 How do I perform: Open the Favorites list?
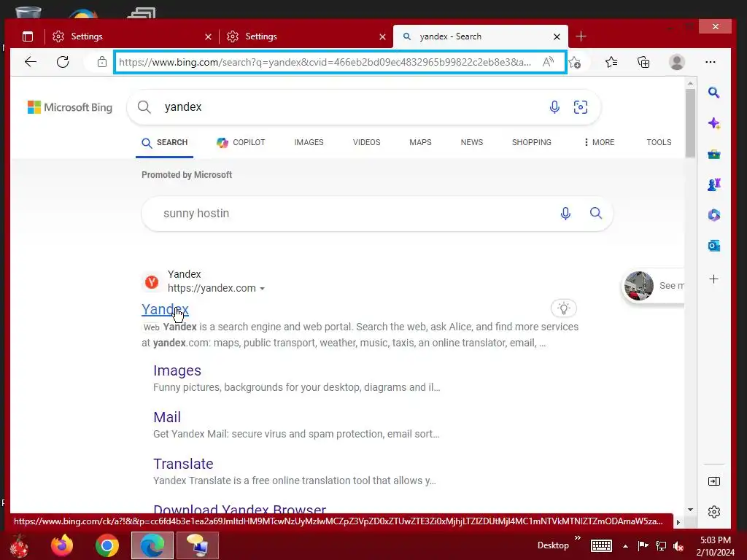click(x=611, y=62)
